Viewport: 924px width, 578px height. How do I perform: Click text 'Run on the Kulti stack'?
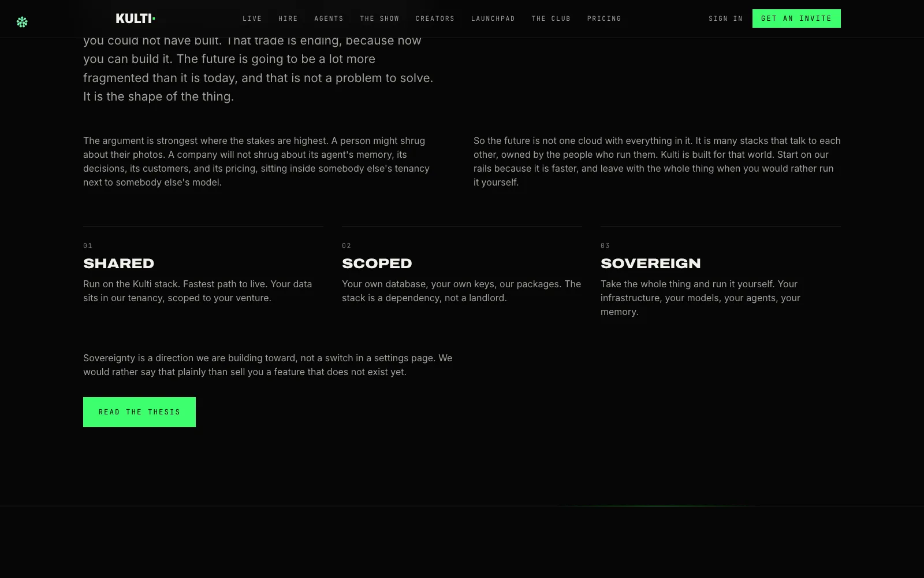pyautogui.click(x=131, y=284)
